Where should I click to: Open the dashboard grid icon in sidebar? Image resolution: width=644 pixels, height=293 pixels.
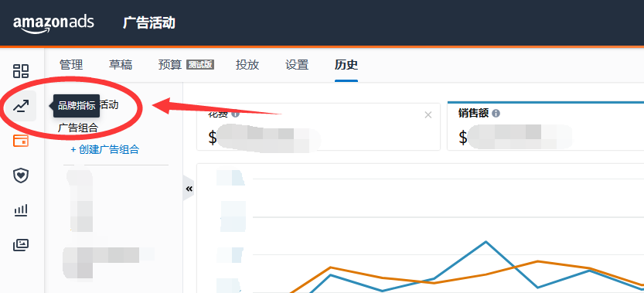[21, 70]
